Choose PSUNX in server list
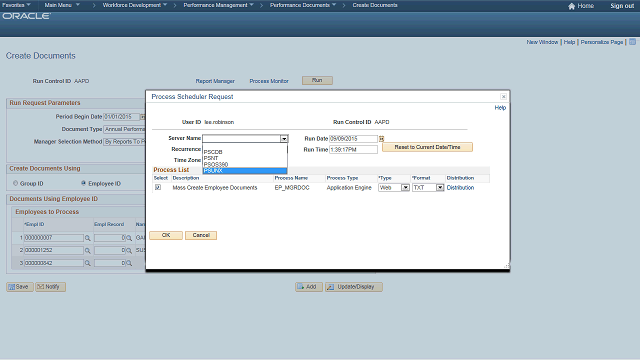The width and height of the screenshot is (640, 360). pos(244,171)
